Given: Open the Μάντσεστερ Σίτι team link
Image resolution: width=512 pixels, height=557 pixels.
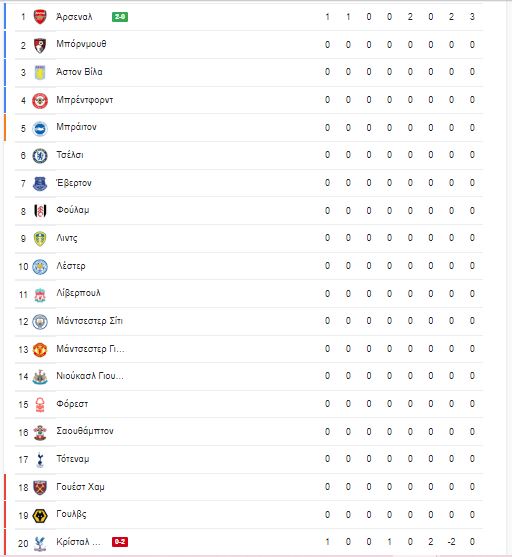Looking at the screenshot, I should (x=90, y=321).
